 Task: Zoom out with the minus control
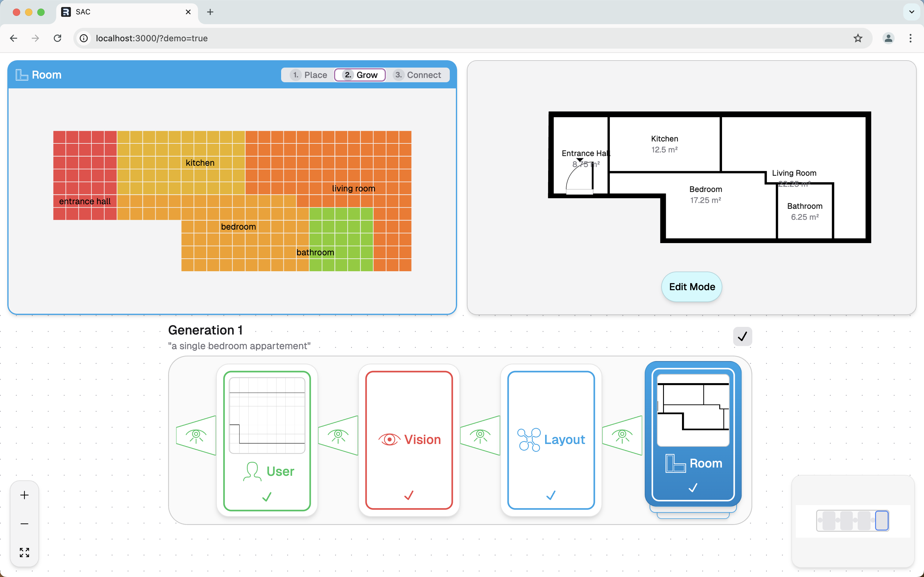[24, 523]
